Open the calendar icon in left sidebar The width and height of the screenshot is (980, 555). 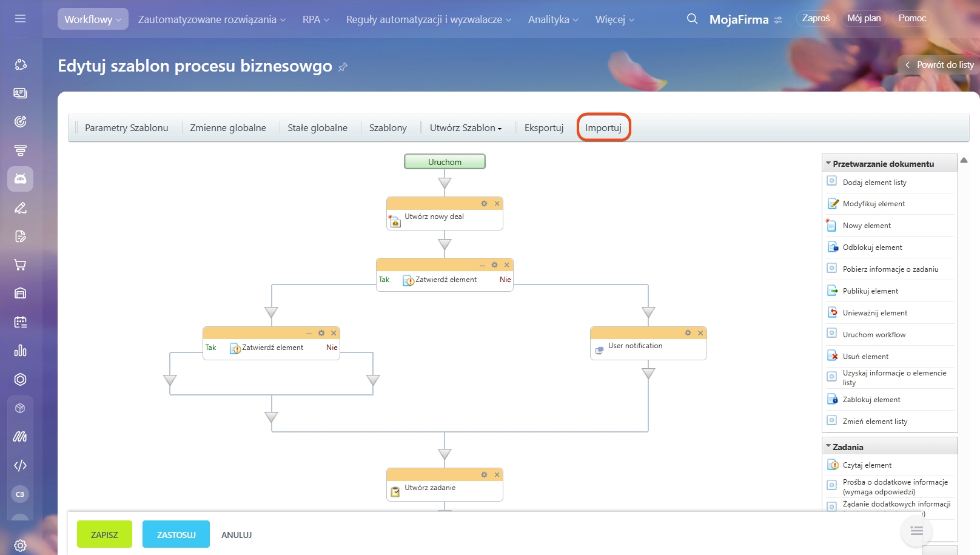[x=20, y=322]
